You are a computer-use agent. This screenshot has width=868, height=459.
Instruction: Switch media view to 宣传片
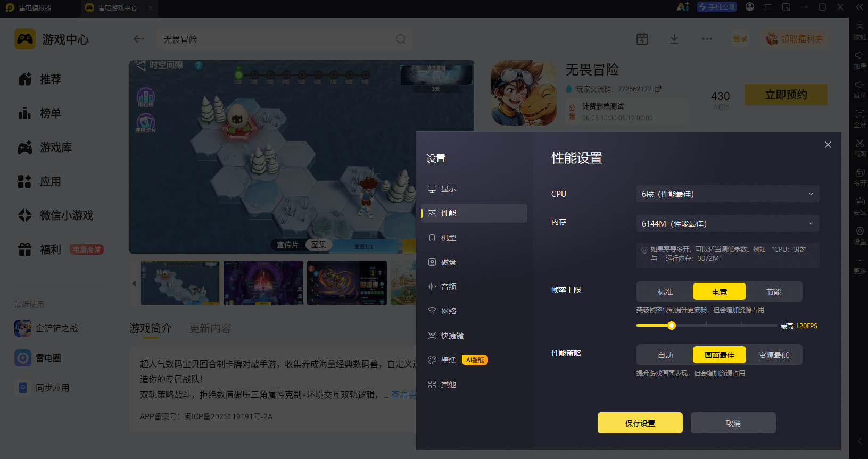tap(287, 245)
